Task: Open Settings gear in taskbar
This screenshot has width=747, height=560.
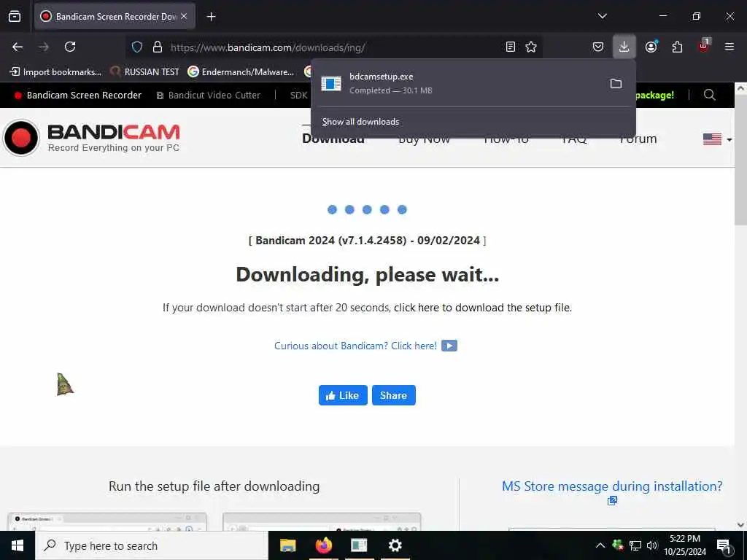Action: click(395, 545)
